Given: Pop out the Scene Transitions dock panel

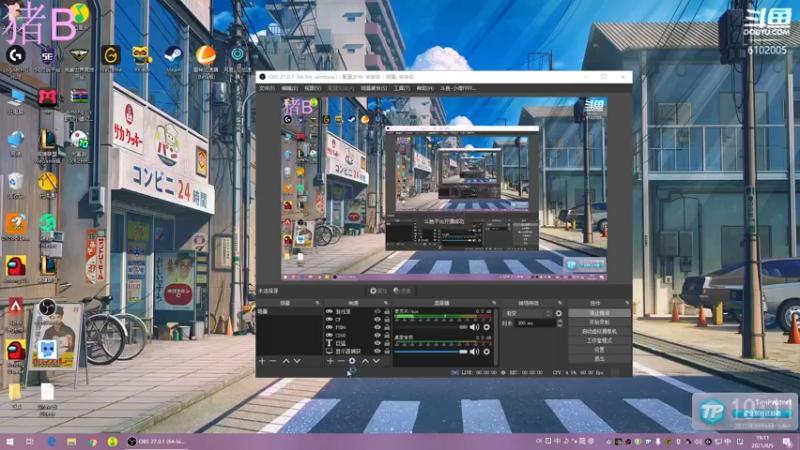Looking at the screenshot, I should (560, 303).
